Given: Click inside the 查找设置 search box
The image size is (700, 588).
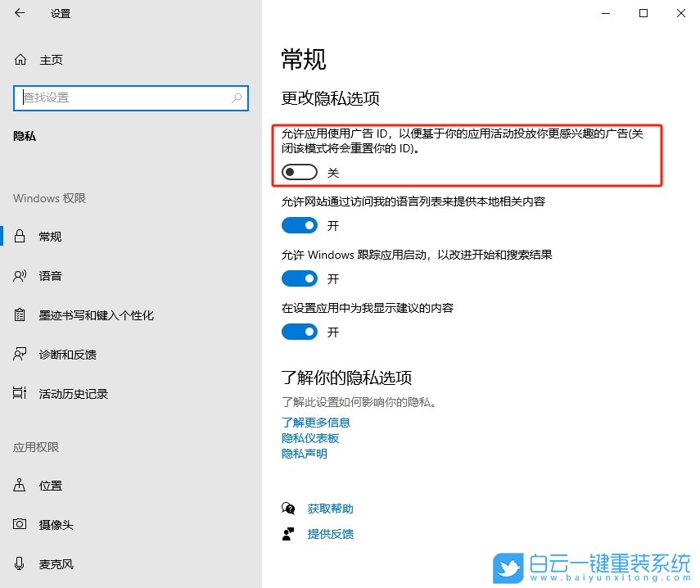Looking at the screenshot, I should (131, 97).
